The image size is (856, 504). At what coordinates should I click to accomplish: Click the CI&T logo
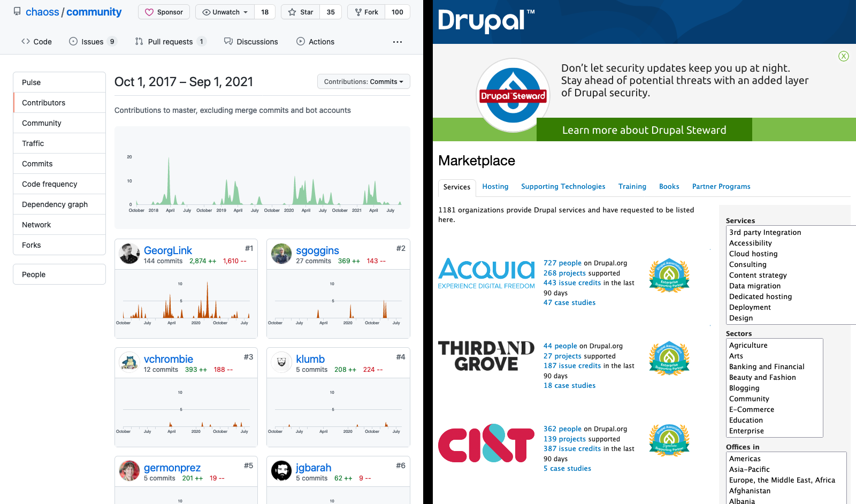[486, 443]
